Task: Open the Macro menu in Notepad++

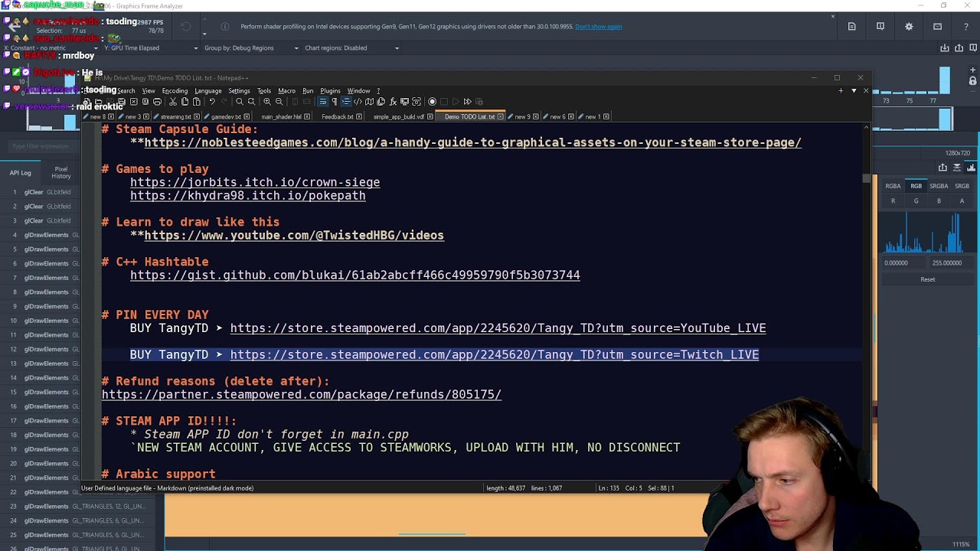Action: point(286,90)
